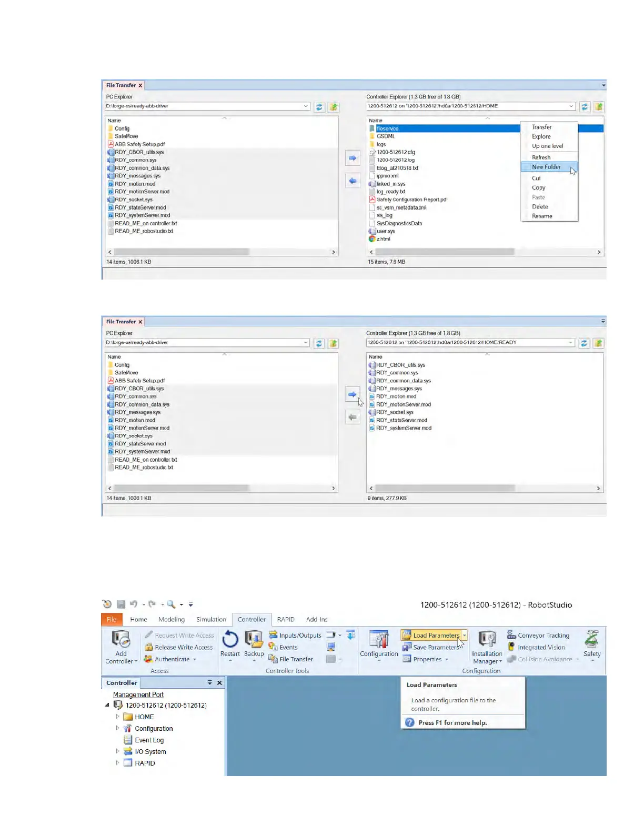The height and width of the screenshot is (834, 644).
Task: Switch to the Modeling ribbon tab
Action: click(x=172, y=619)
